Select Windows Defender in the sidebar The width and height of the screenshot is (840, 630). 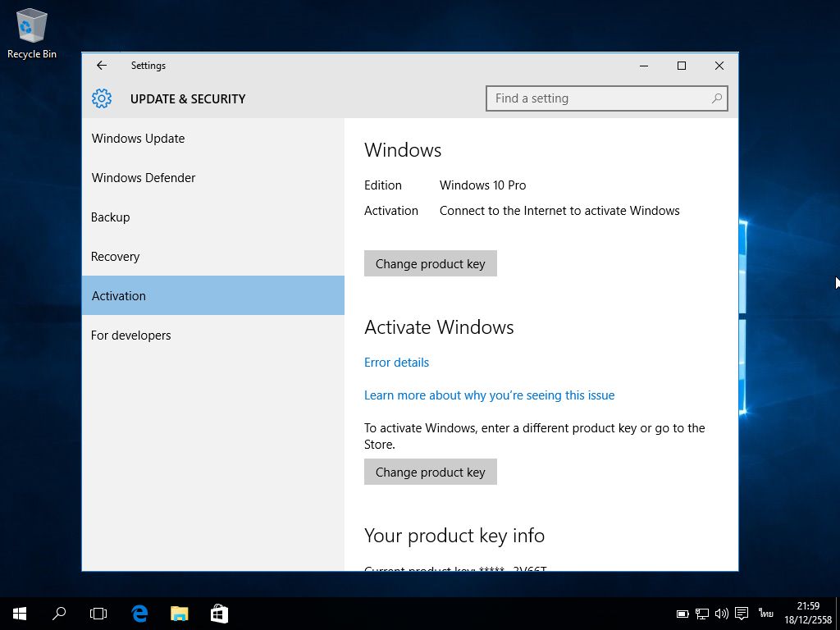213,177
